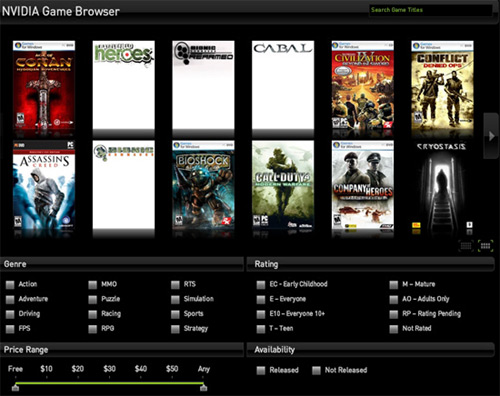Enable the FPS genre filter
The height and width of the screenshot is (396, 500).
click(x=10, y=329)
